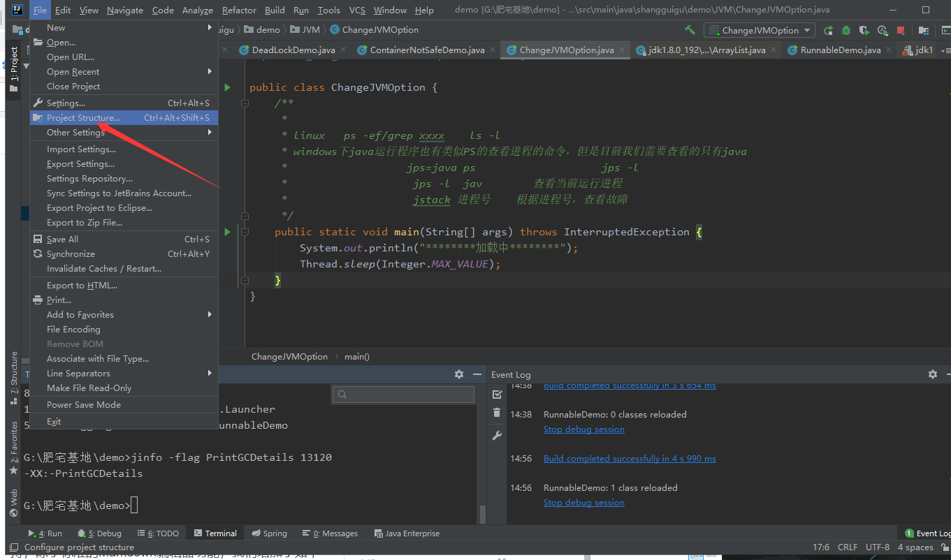This screenshot has width=951, height=560.
Task: Click run gutter icon beside main method
Action: 227,231
